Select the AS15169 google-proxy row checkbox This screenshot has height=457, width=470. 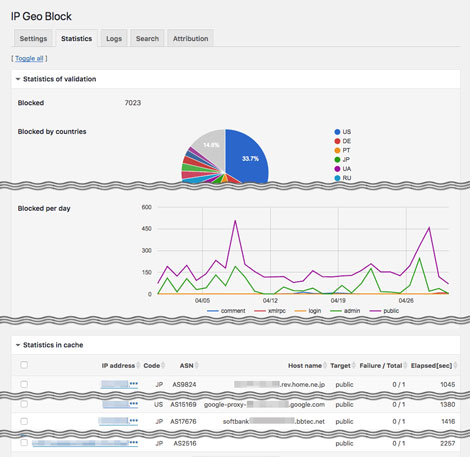pos(24,404)
